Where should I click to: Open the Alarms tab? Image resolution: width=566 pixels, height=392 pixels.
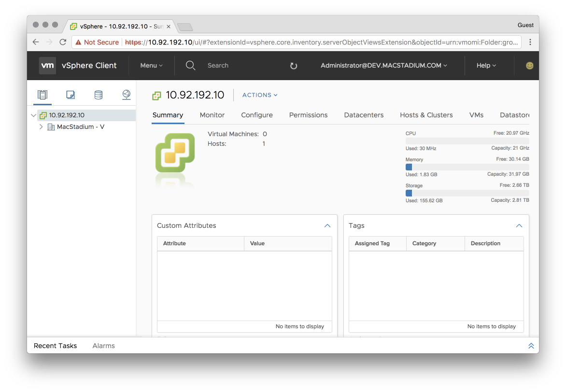[x=104, y=346]
